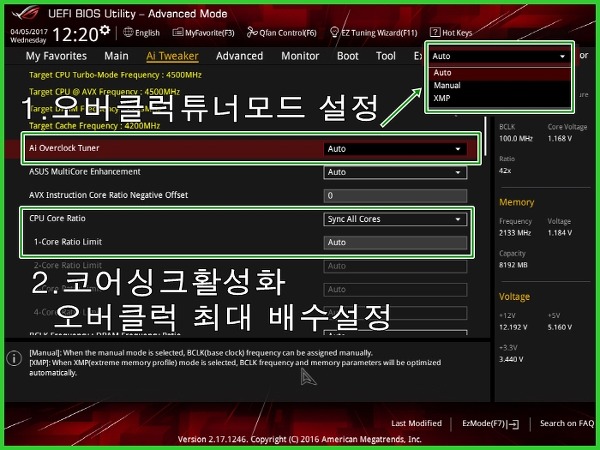Click the Voltage section heading

tap(515, 297)
